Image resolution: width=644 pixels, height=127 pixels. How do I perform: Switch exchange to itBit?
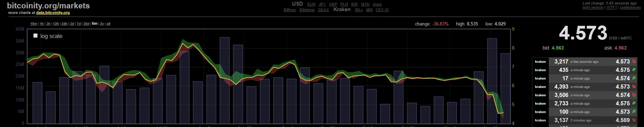click(369, 10)
